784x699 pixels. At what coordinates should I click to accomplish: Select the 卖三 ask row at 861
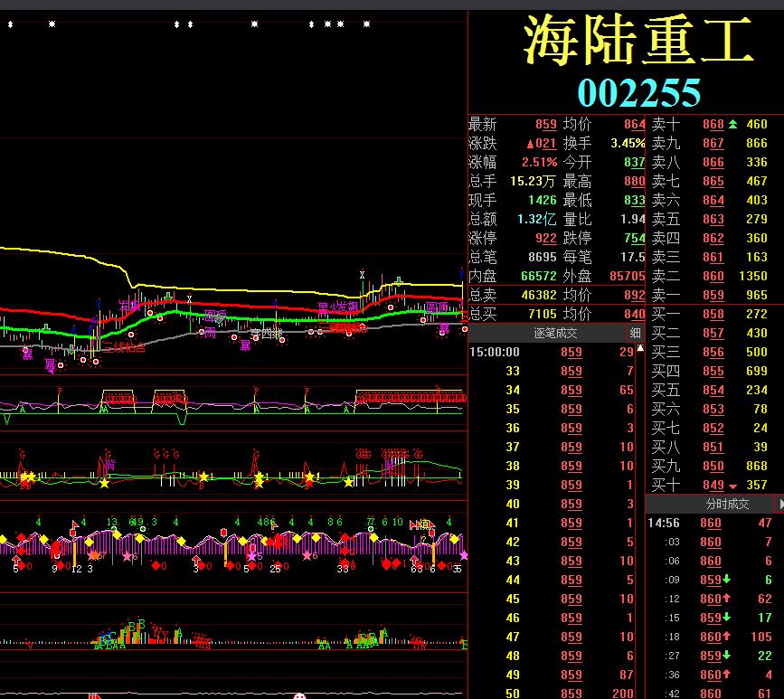715,257
